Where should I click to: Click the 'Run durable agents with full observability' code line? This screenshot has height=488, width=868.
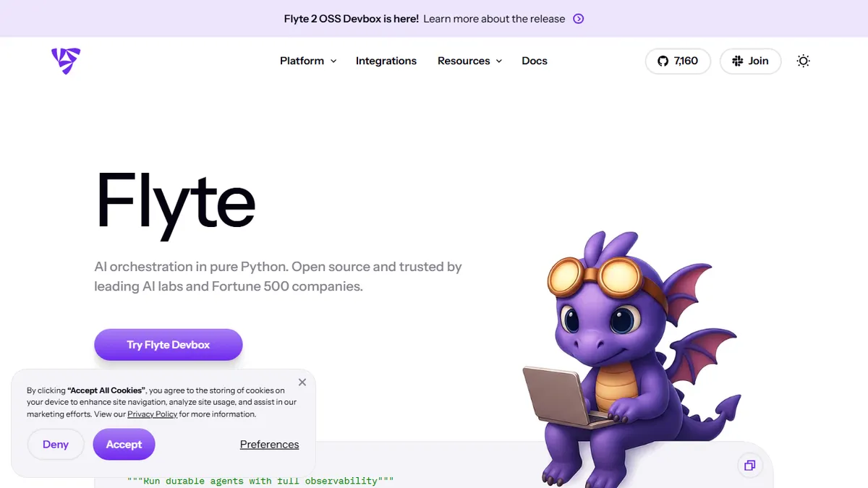click(260, 481)
